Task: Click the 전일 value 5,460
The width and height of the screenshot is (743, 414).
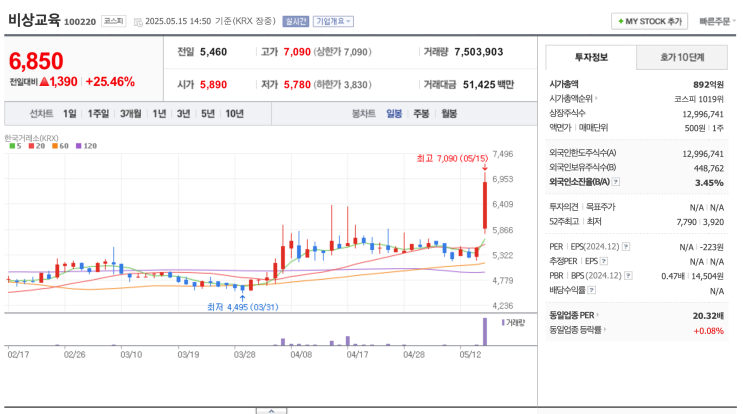Action: pyautogui.click(x=213, y=52)
